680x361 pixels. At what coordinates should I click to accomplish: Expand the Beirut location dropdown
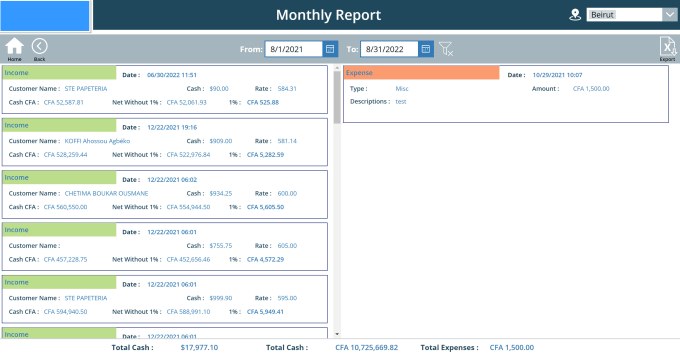[669, 15]
